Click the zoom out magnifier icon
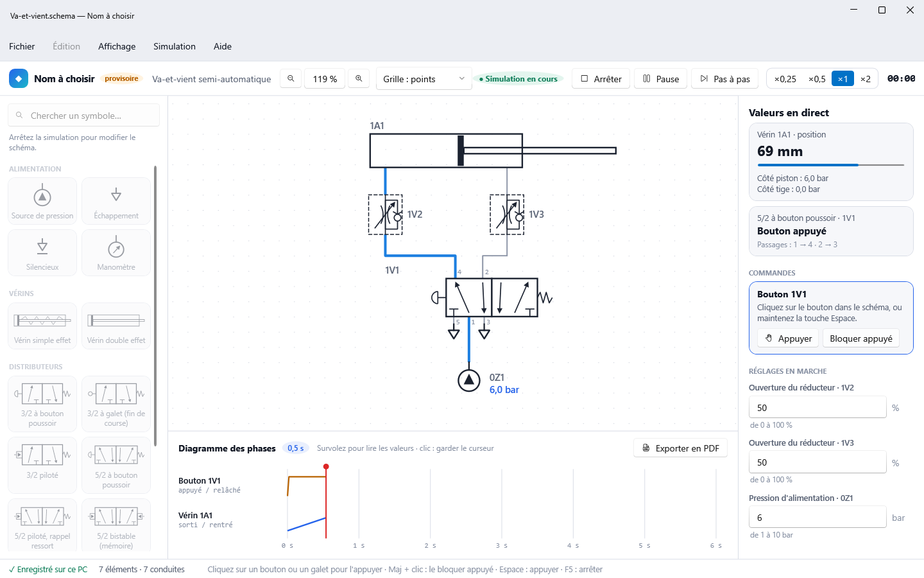924x578 pixels. coord(291,78)
